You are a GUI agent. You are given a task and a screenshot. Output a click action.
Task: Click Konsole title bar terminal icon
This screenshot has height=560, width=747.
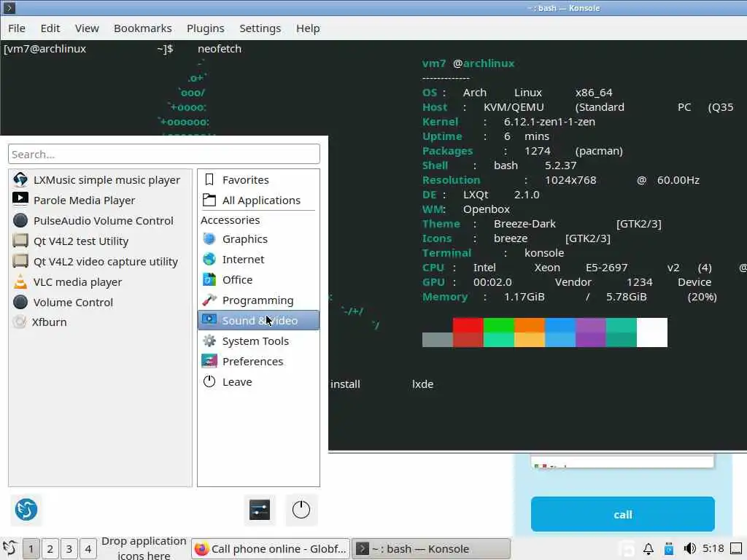pyautogui.click(x=9, y=7)
